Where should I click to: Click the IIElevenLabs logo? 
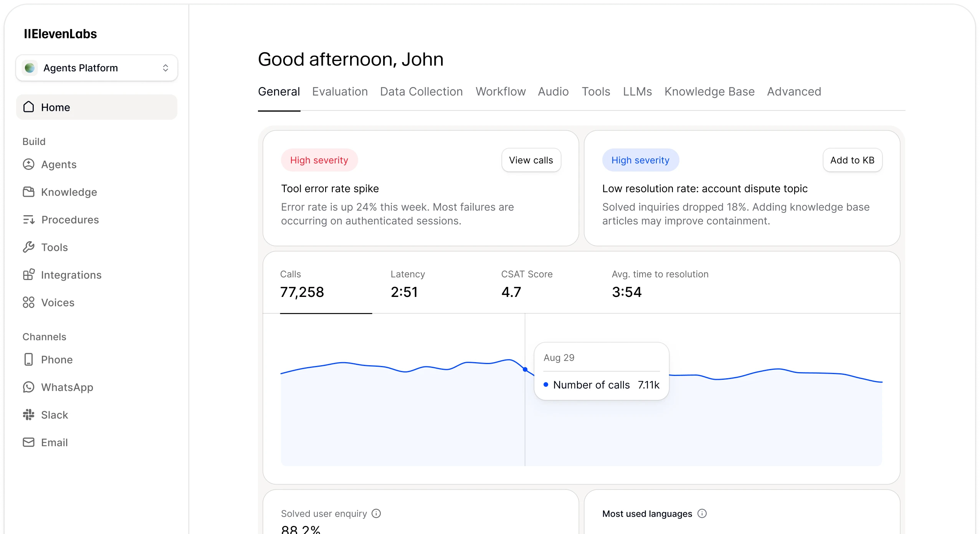(x=60, y=34)
